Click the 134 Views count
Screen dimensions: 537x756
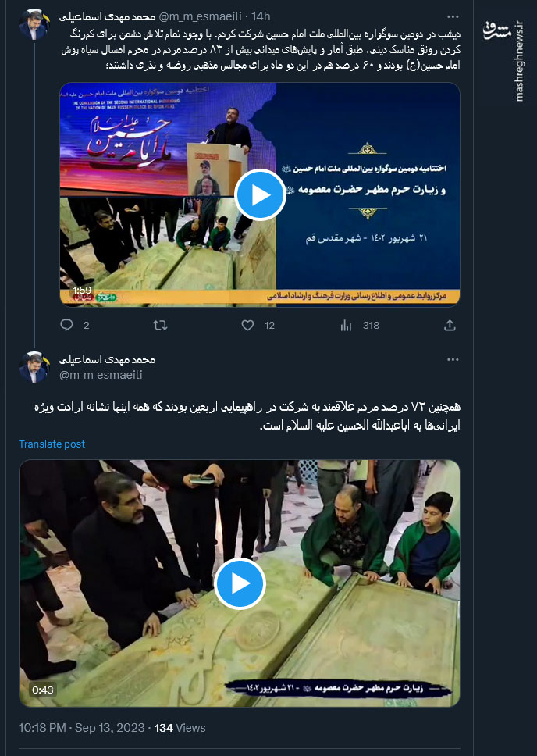(x=180, y=728)
